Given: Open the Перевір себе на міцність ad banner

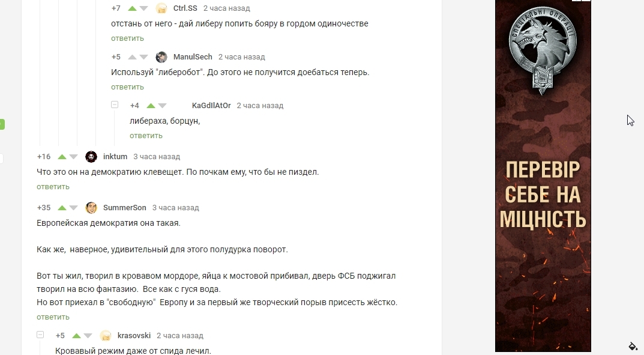Looking at the screenshot, I should 543,176.
